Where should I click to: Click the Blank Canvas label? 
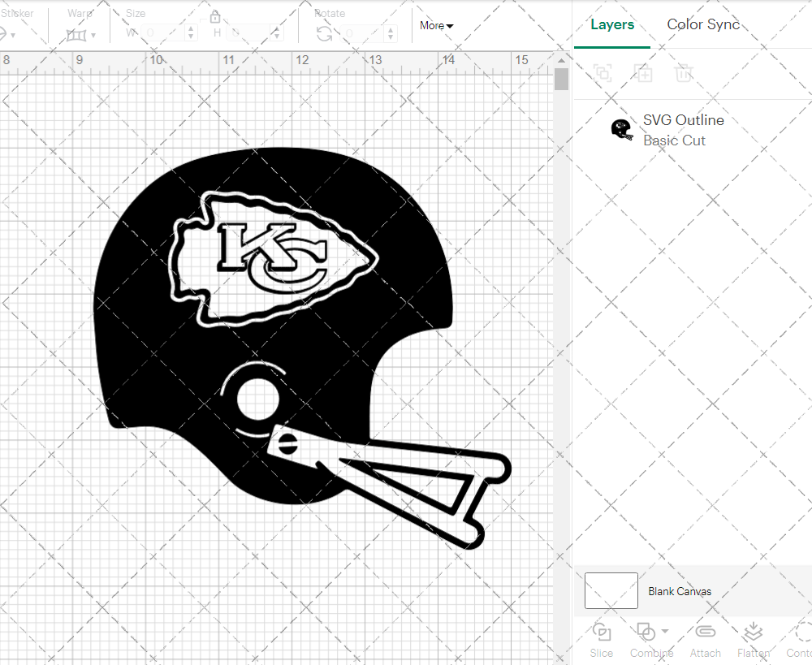click(x=680, y=591)
